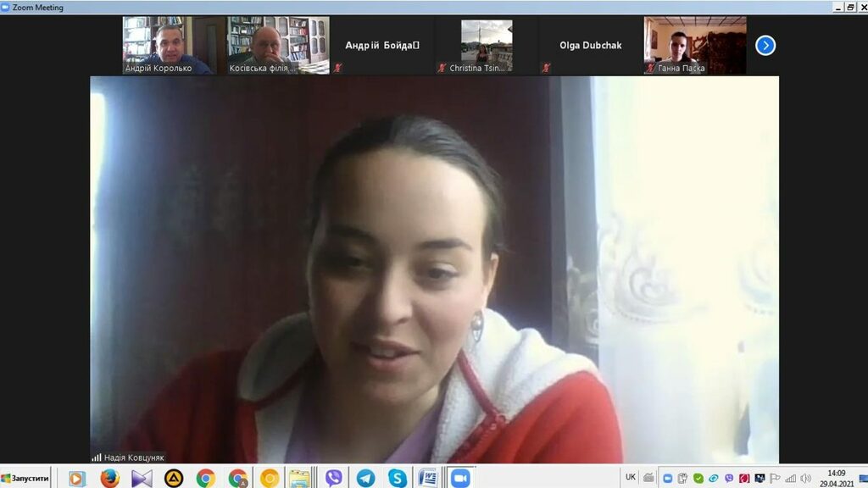Select Андрій Королько's video thumbnail
The width and height of the screenshot is (868, 488).
click(x=167, y=45)
